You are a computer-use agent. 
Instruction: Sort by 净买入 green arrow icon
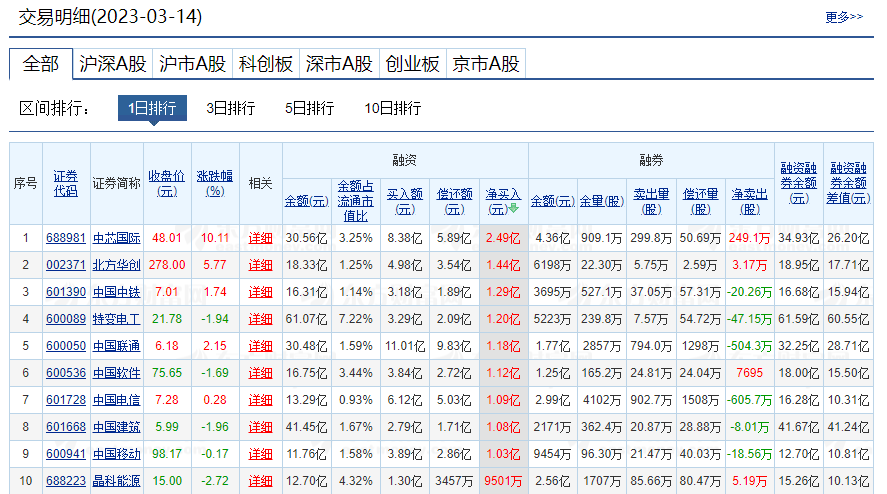[x=515, y=209]
